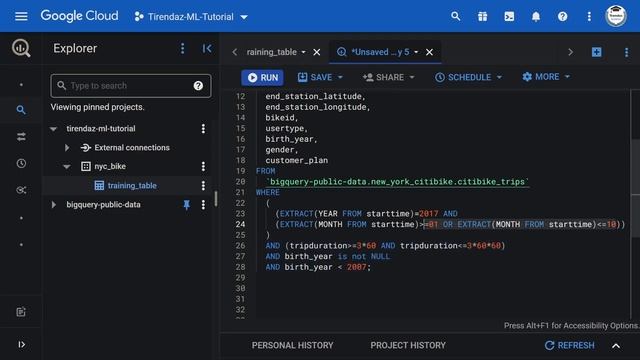Open release notes sidebar icon

21,312
